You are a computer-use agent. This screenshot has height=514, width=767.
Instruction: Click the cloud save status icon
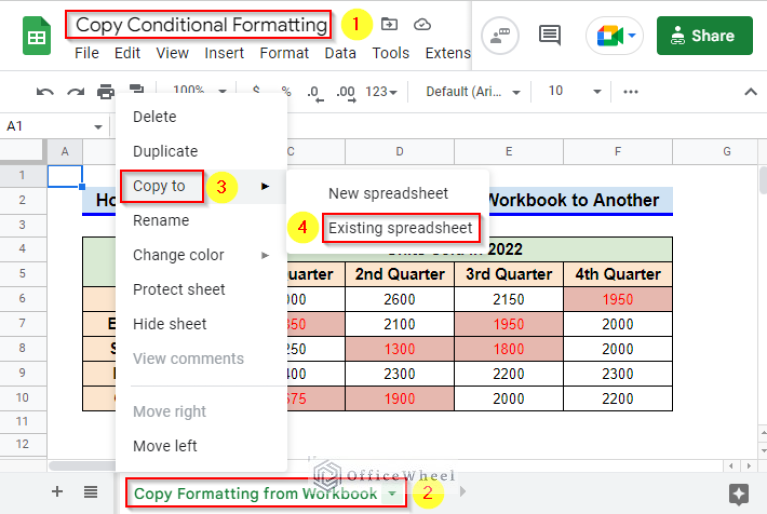tap(422, 24)
